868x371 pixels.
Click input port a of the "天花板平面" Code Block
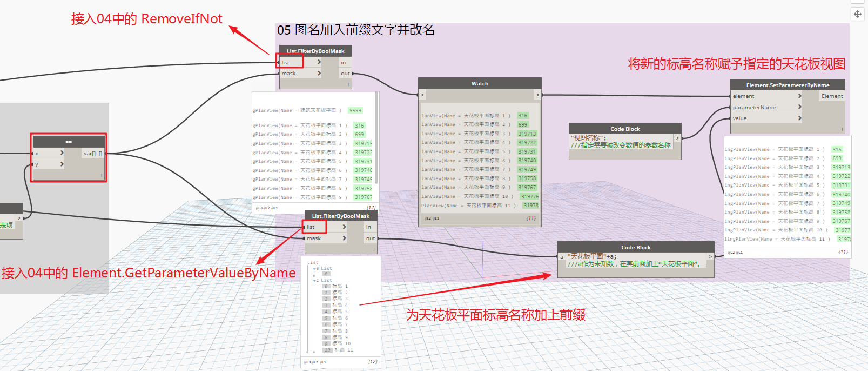point(562,257)
